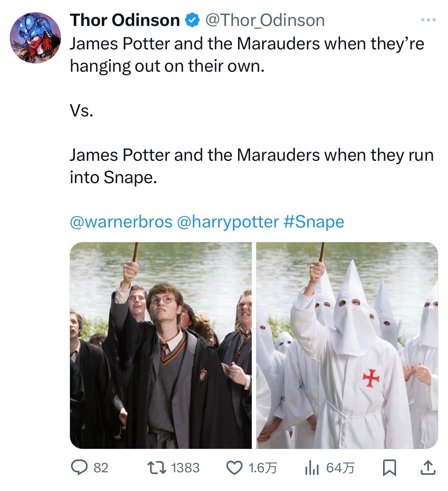Click the 1383 reposts count
Viewport: 448px width, 491px height.
point(185,468)
